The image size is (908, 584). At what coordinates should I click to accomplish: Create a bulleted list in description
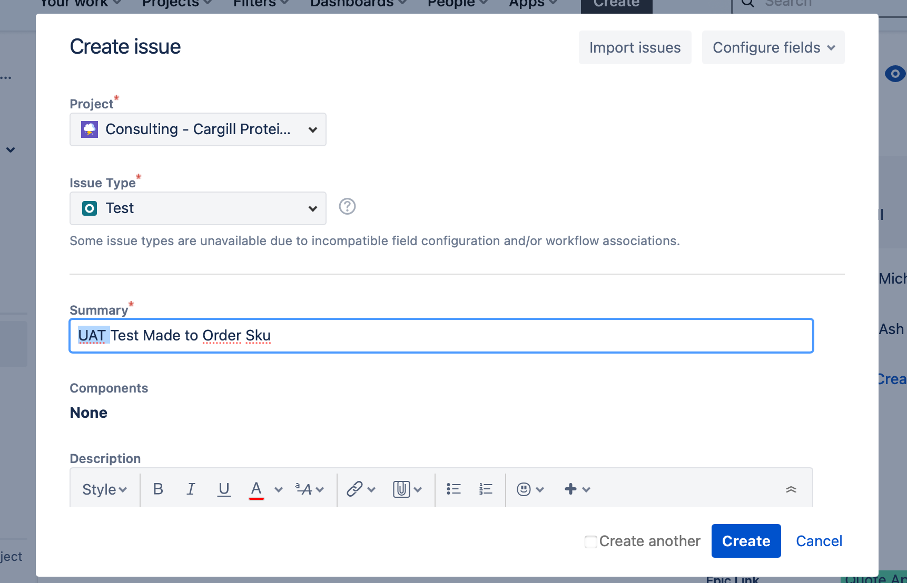[x=453, y=489]
